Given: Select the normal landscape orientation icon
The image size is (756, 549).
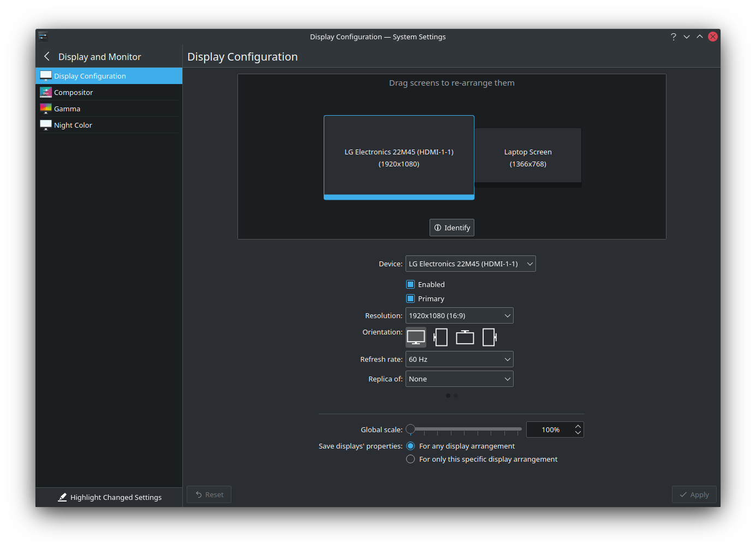Looking at the screenshot, I should tap(416, 337).
